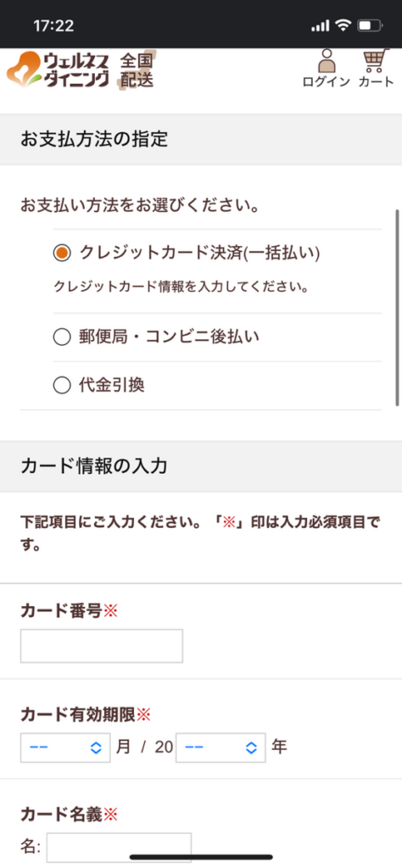Focus the カード名義 名 input field
Image resolution: width=402 pixels, height=868 pixels.
pos(119,847)
